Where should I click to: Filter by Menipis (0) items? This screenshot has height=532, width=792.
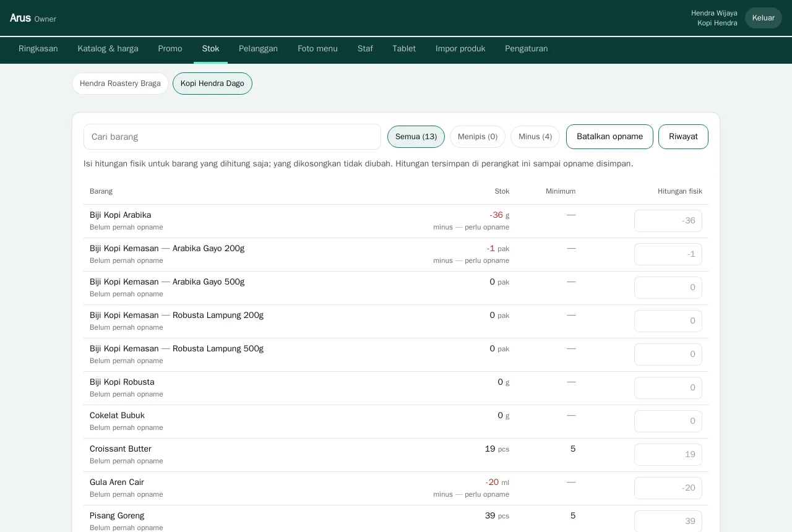(478, 137)
